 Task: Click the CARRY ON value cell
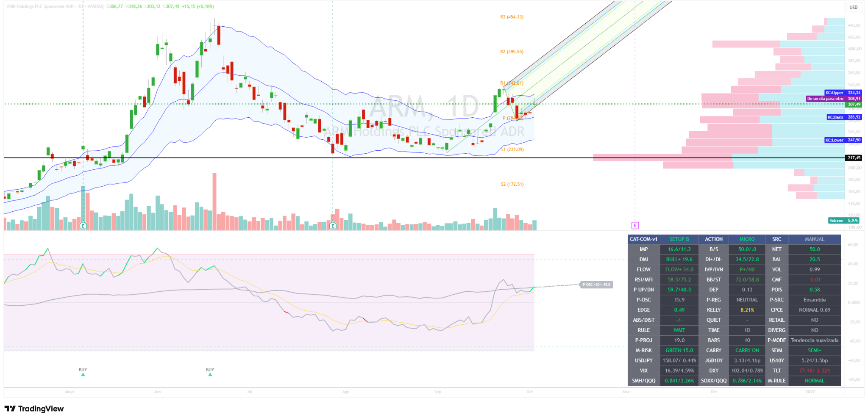[747, 351]
